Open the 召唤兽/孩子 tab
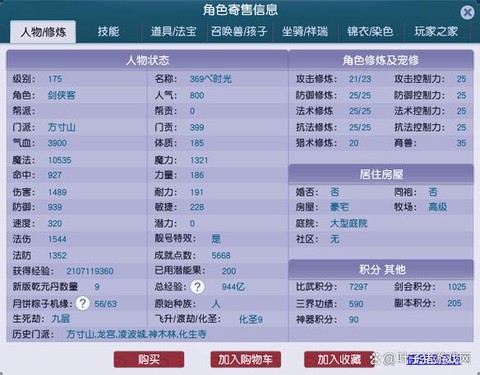The image size is (480, 375). coord(239,32)
